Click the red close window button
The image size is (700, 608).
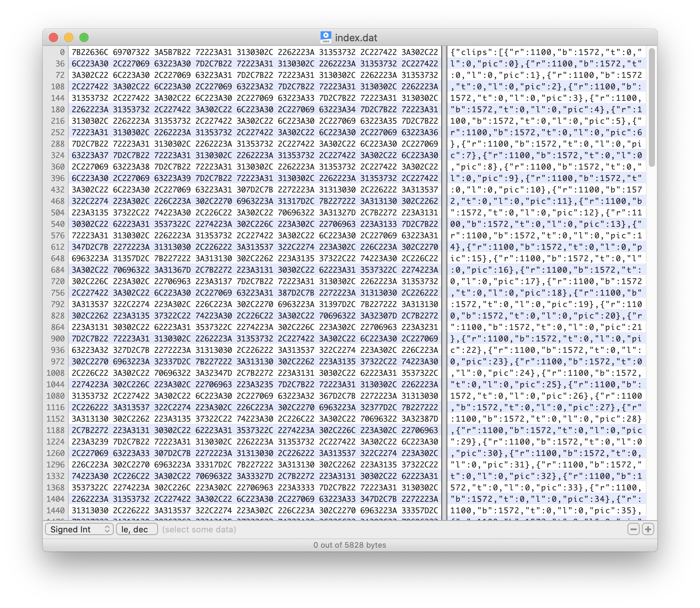[x=53, y=37]
